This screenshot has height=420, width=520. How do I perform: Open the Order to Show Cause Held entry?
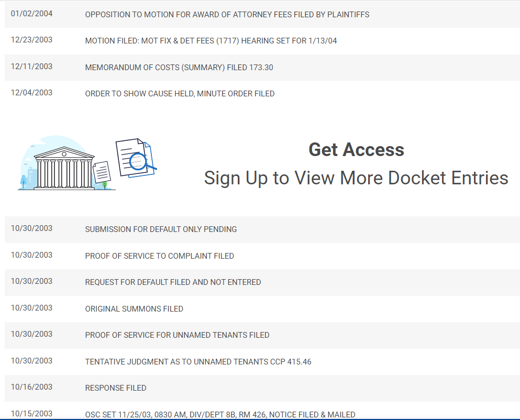pos(180,94)
